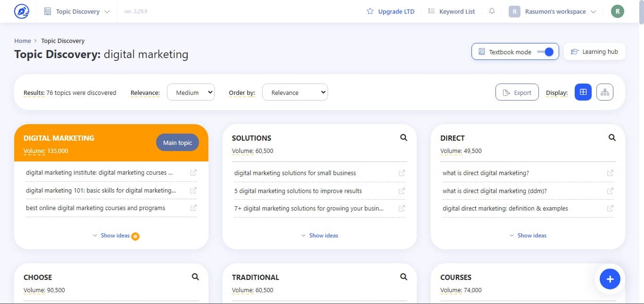
Task: Open the Learning hub
Action: pos(594,52)
